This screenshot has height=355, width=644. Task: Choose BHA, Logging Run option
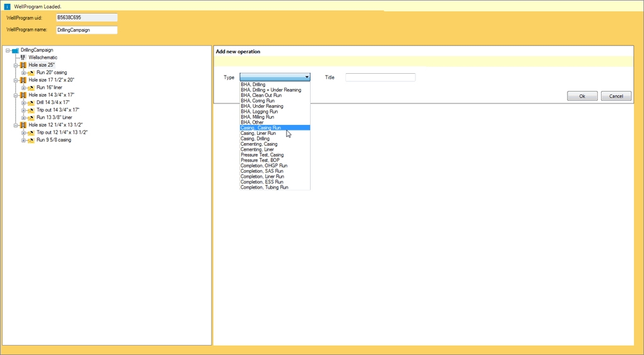(275, 112)
